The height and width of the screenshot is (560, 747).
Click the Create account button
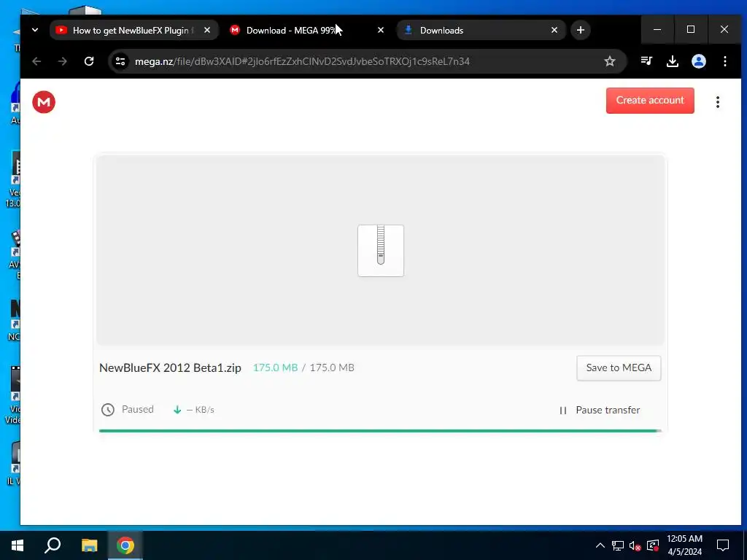click(x=650, y=101)
